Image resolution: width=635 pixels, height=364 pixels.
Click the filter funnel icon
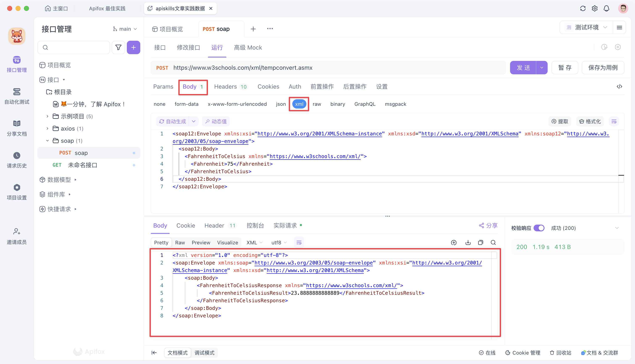[118, 47]
